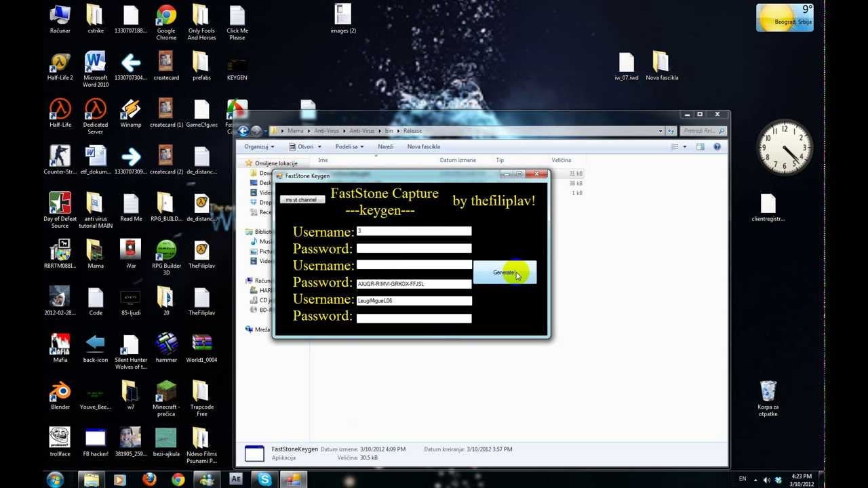Click 'Nova fascikla' in Explorer toolbar
The image size is (868, 488).
tap(423, 146)
